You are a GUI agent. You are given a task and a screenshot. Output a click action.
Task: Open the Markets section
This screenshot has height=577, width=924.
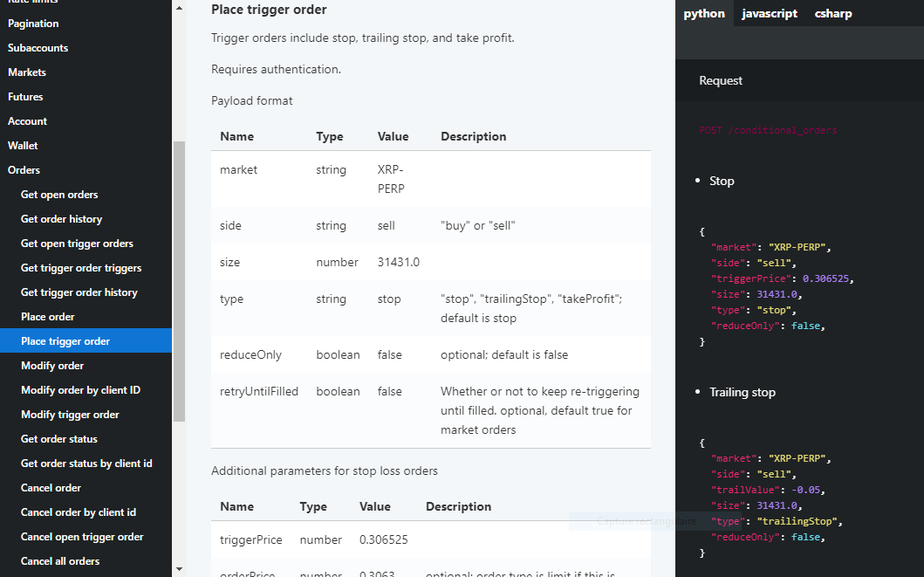(27, 72)
